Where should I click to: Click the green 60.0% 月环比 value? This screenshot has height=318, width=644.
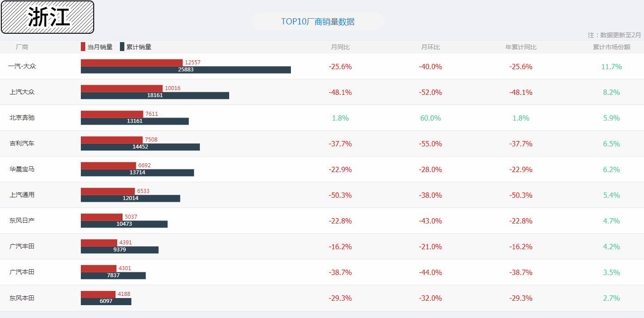click(430, 118)
